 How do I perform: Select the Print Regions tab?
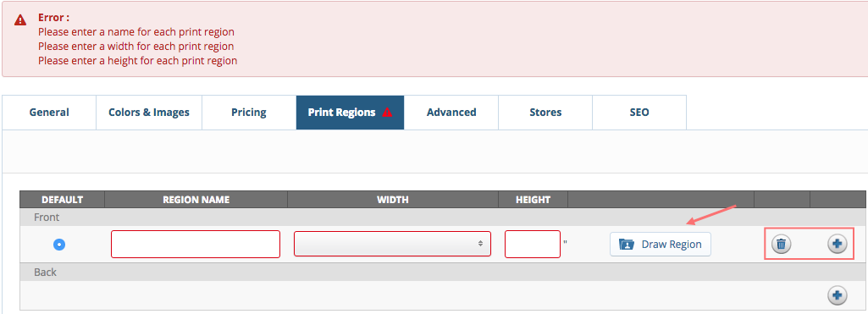[350, 113]
